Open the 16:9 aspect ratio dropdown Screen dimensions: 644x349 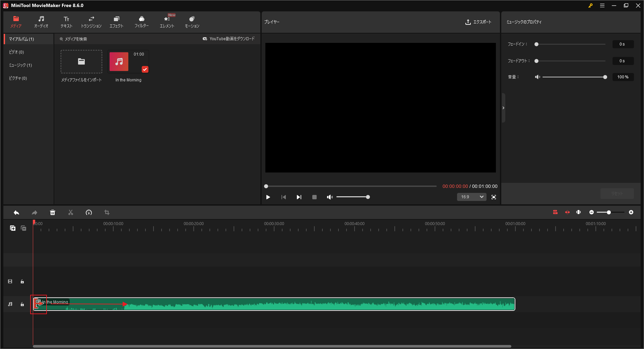(471, 197)
